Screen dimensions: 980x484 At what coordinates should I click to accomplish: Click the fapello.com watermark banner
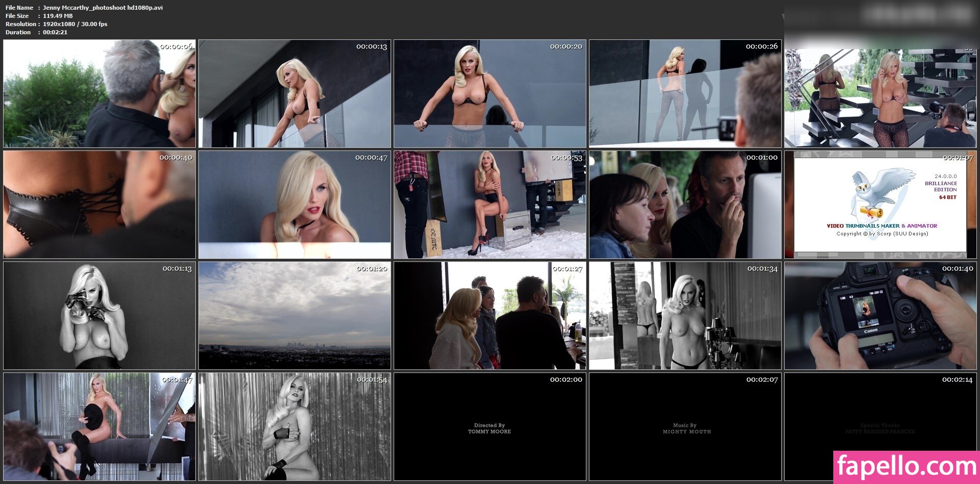[906, 467]
